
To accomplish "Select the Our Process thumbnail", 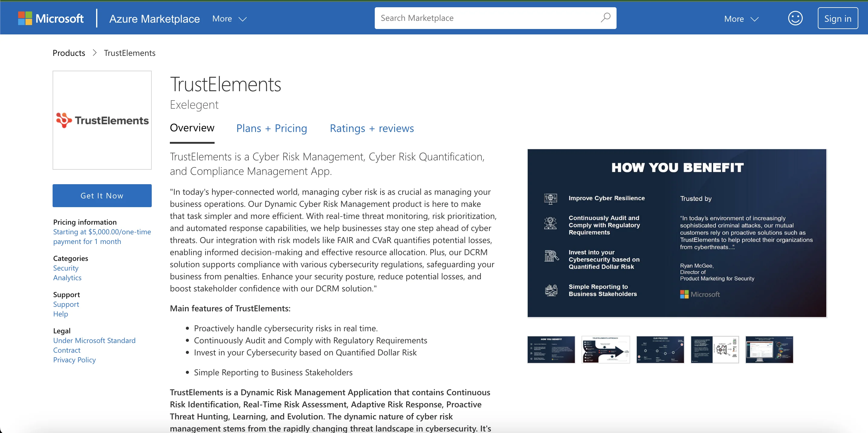I will coord(660,349).
